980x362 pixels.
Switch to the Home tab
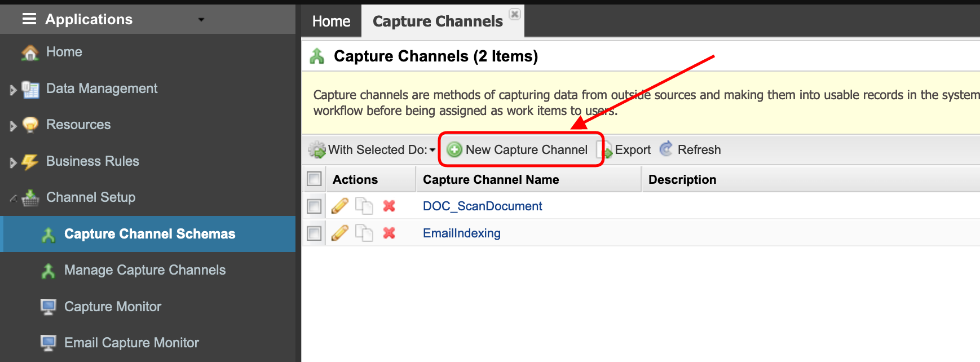(331, 21)
